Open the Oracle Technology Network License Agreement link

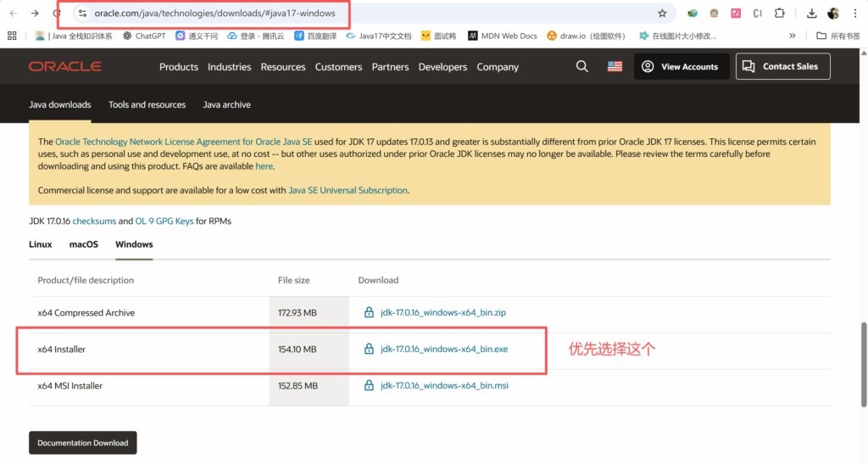184,142
